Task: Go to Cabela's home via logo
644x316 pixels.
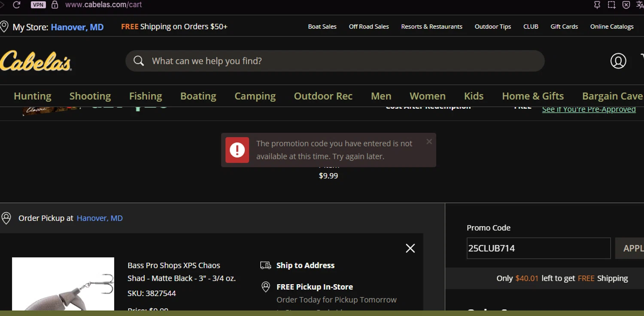Action: 36,61
